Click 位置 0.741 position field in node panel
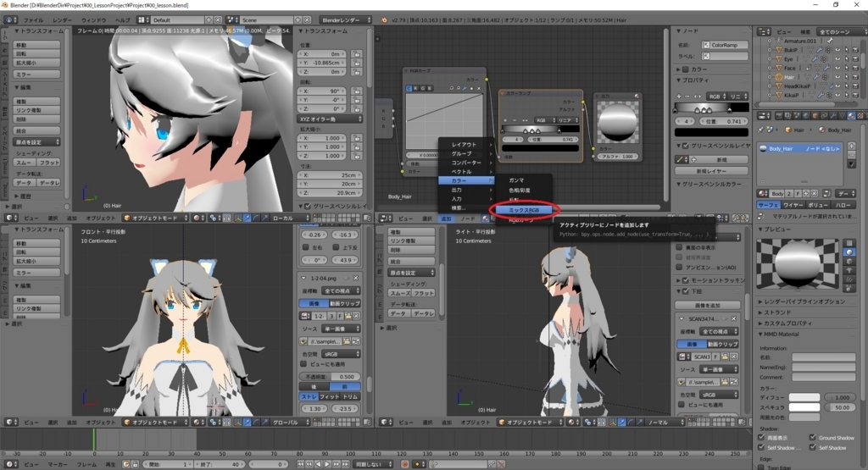The image size is (868, 470). click(723, 121)
